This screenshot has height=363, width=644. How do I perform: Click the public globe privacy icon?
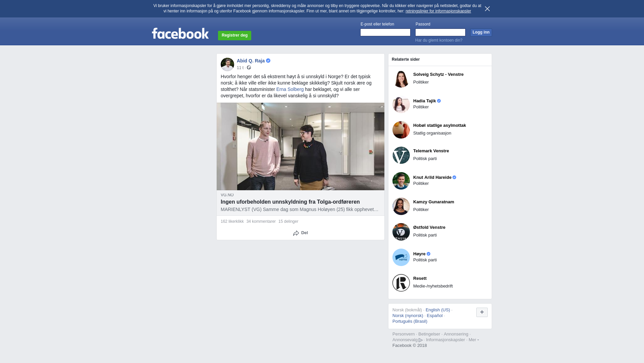(x=249, y=68)
